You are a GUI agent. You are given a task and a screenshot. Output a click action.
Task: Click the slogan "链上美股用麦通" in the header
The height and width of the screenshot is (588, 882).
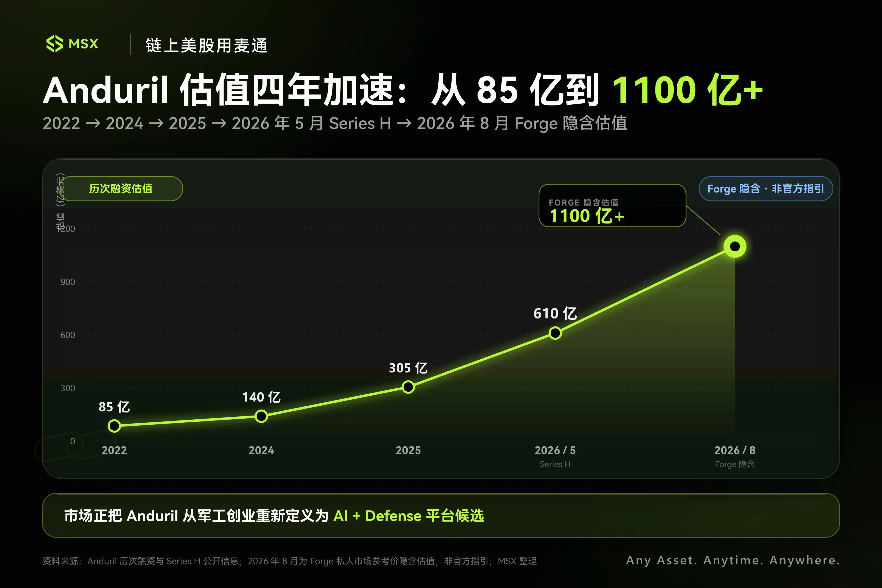(206, 45)
